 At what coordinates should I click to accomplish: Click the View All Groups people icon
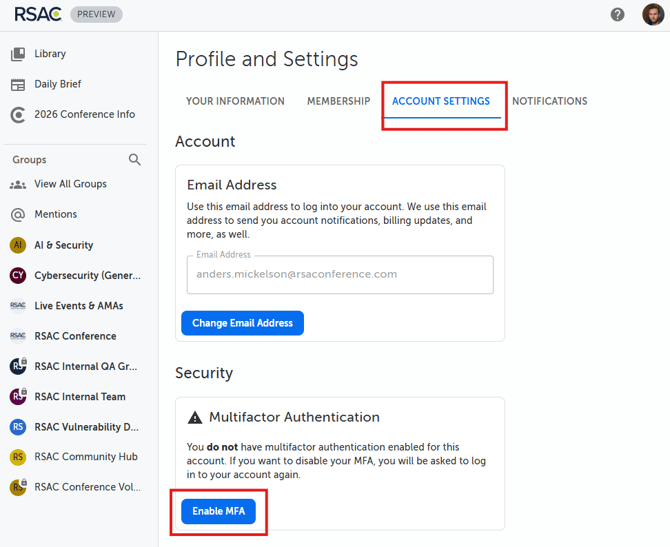pos(18,185)
